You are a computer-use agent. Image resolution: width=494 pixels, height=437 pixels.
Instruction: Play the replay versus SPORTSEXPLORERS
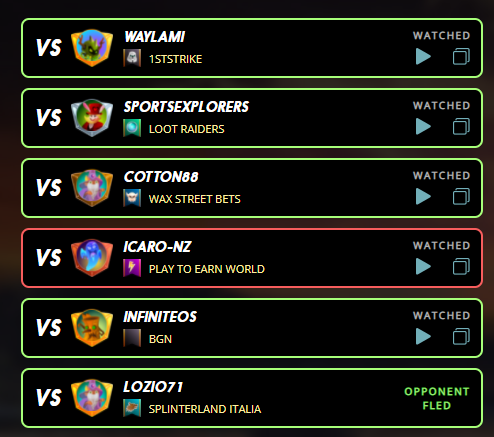(423, 126)
